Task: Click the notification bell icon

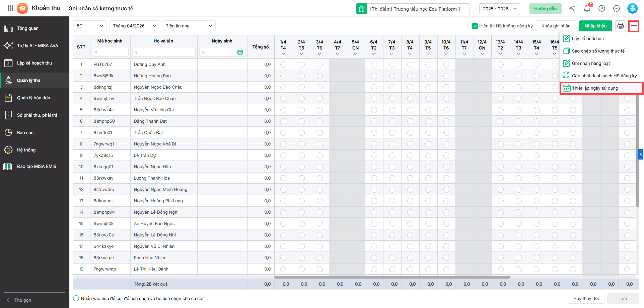Action: [587, 9]
